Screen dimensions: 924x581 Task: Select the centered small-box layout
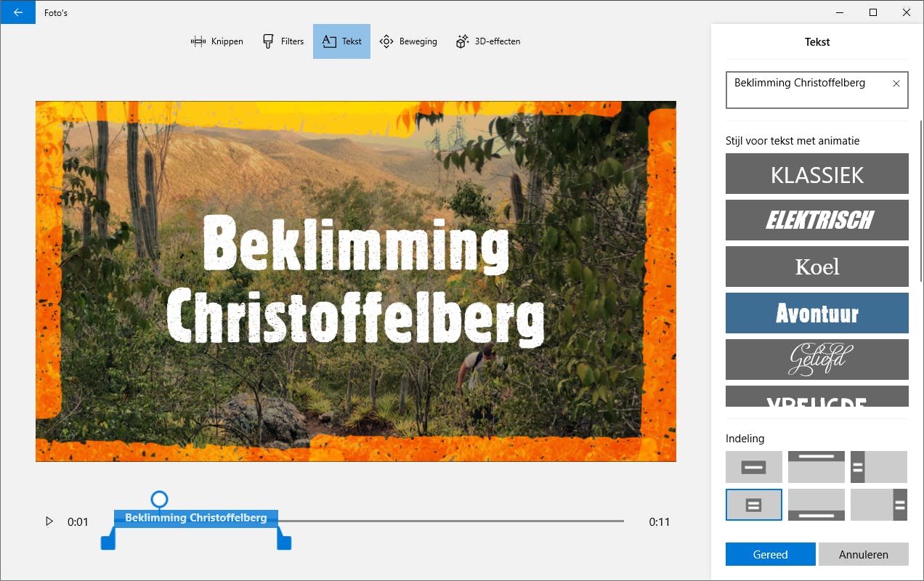(x=754, y=505)
